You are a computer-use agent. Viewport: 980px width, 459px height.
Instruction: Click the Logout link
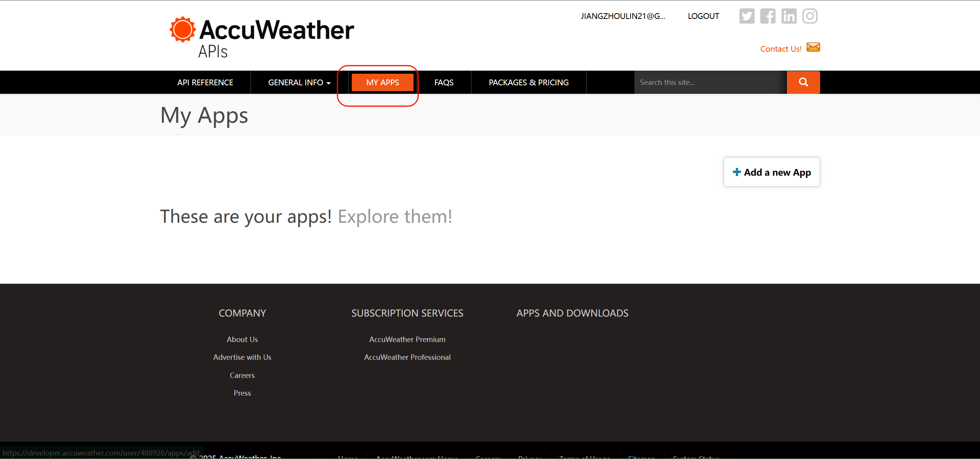pos(703,16)
